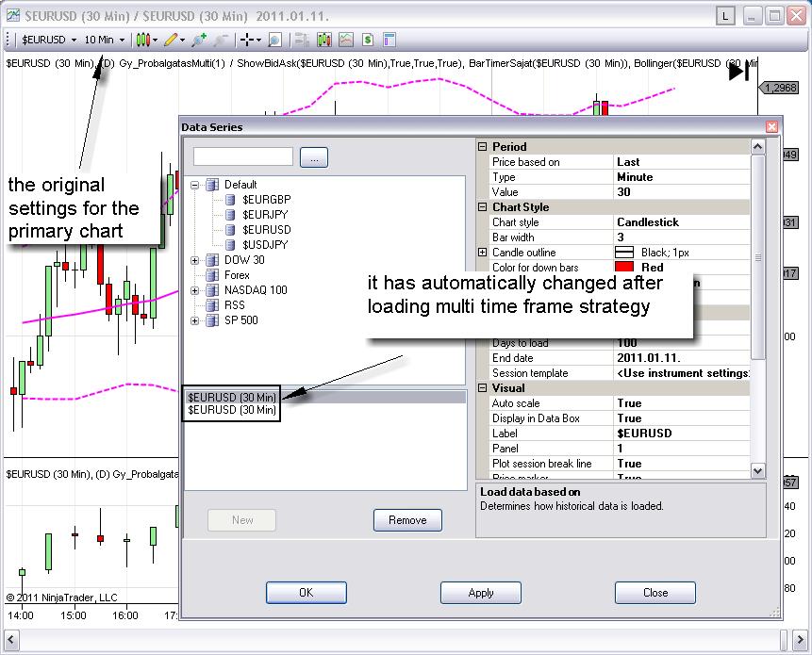Image resolution: width=812 pixels, height=655 pixels.
Task: Click the L link button in title bar
Action: coord(725,16)
